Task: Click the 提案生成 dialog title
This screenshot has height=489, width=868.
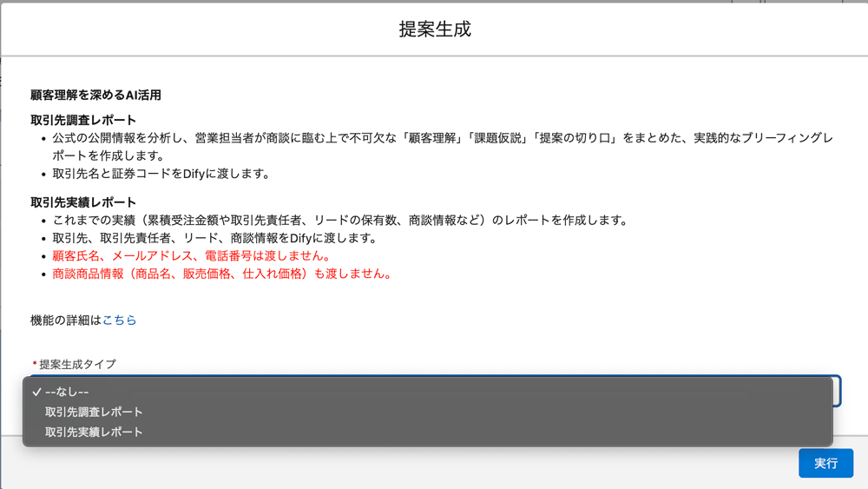Action: tap(435, 30)
